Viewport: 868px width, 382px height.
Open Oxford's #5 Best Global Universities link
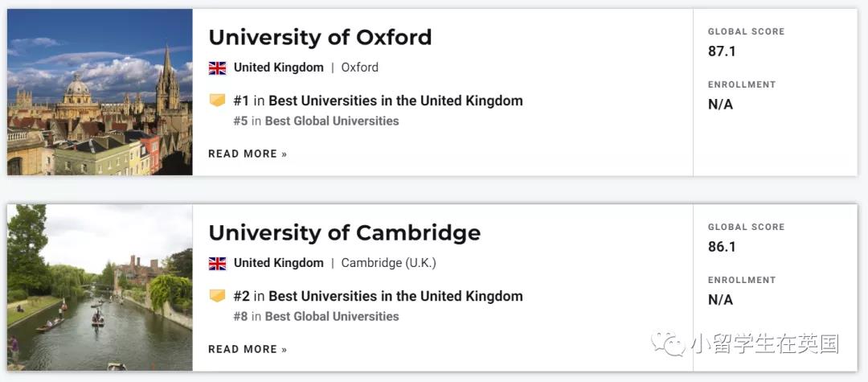click(x=316, y=121)
